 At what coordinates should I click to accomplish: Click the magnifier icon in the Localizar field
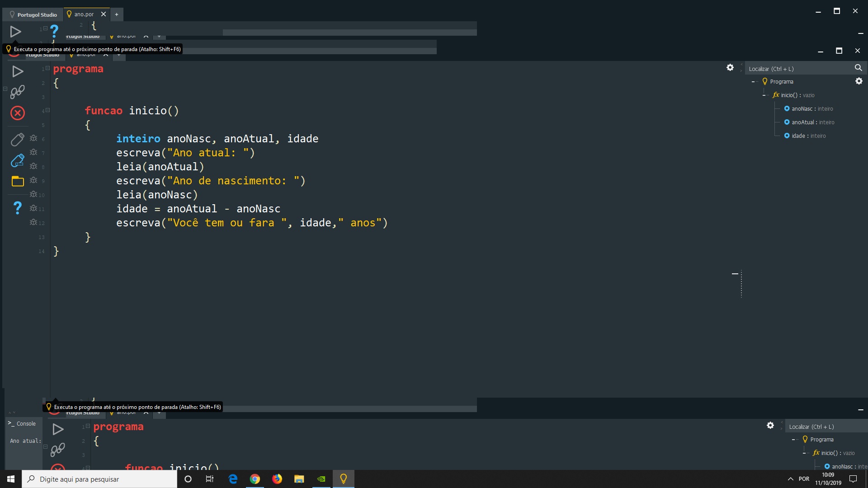tap(858, 68)
